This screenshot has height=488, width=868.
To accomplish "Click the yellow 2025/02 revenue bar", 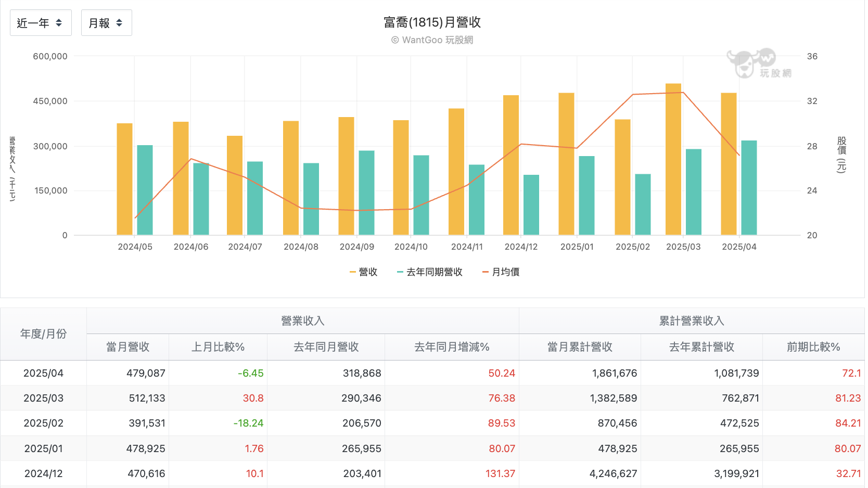I will coord(622,177).
